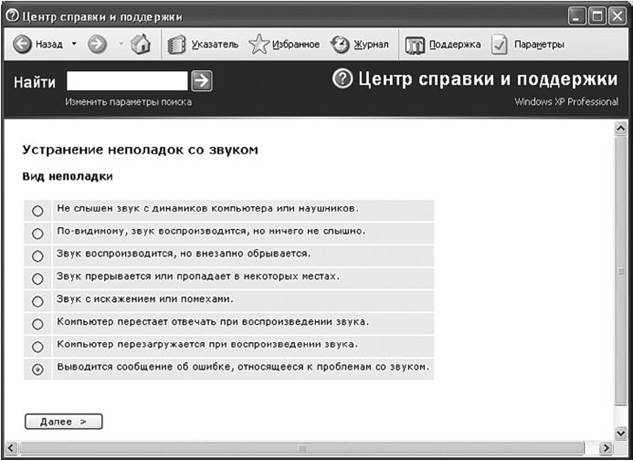This screenshot has width=633, height=461.
Task: Open 'Изменить параметры поиска' link
Action: 128,102
